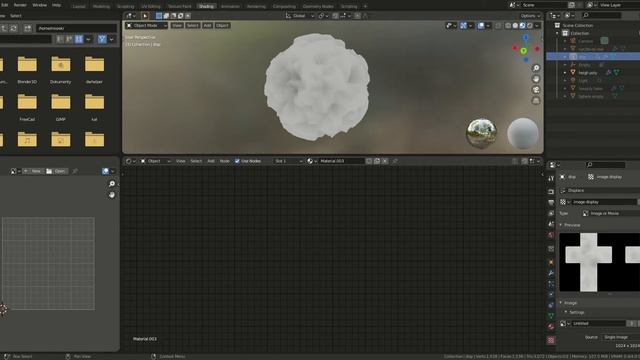This screenshot has width=640, height=360.
Task: Click the Open button in image editor
Action: pos(56,171)
